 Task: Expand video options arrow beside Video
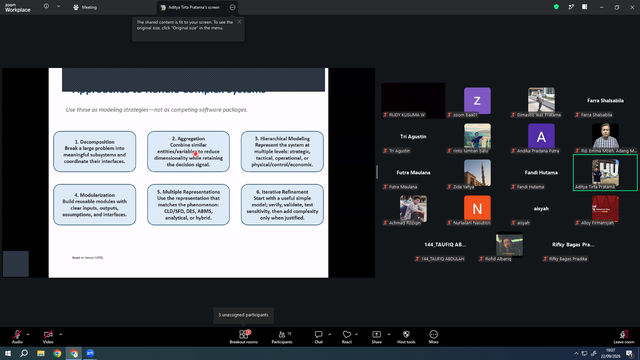pyautogui.click(x=60, y=334)
